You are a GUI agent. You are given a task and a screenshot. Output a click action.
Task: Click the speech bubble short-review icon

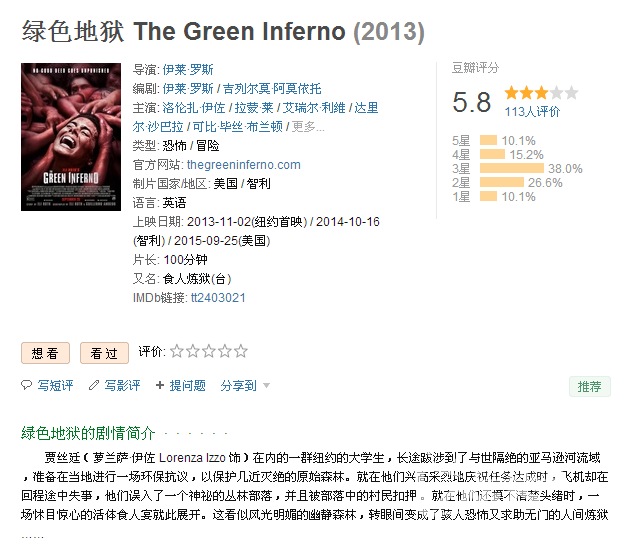[x=26, y=385]
